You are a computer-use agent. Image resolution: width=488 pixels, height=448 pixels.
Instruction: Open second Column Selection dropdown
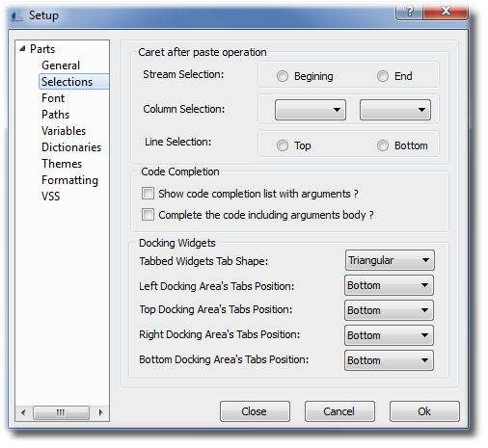(x=395, y=110)
